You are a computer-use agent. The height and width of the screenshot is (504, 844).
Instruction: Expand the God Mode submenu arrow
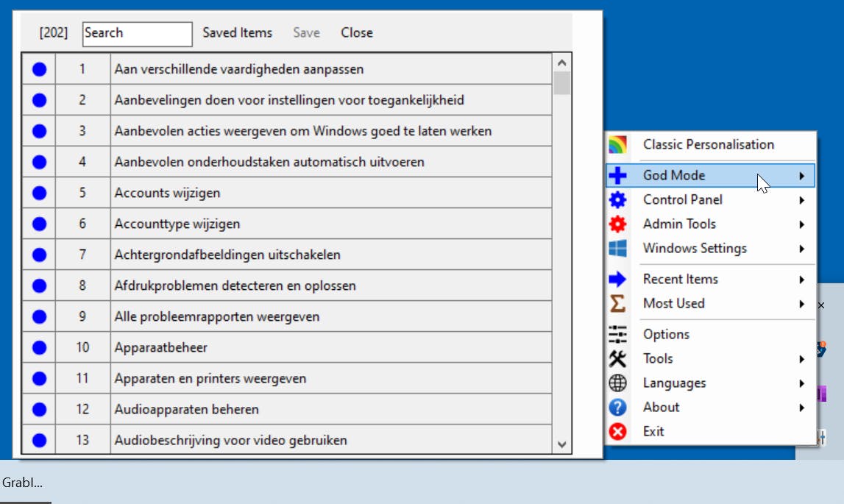point(802,176)
